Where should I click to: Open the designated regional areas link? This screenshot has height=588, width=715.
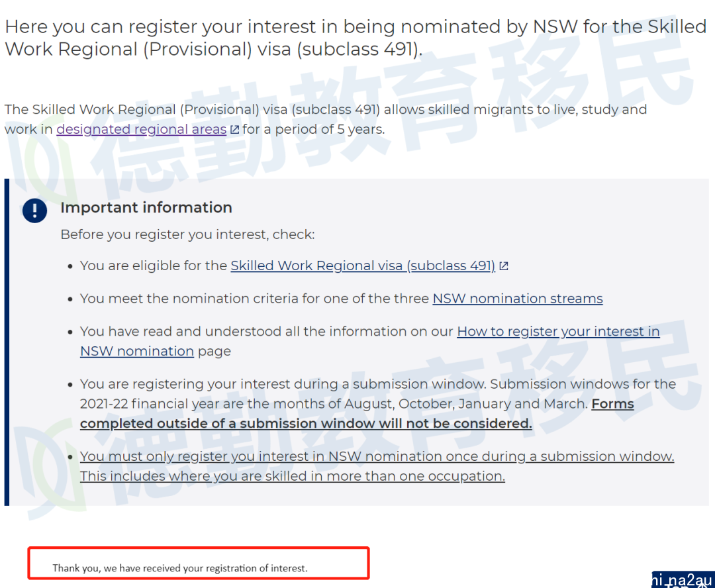142,129
